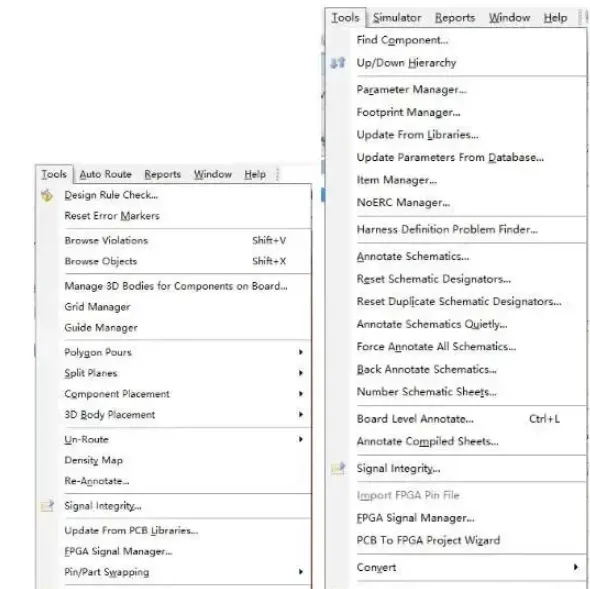Open the Window menu in the PCB menu bar
The image size is (590, 589).
point(213,174)
